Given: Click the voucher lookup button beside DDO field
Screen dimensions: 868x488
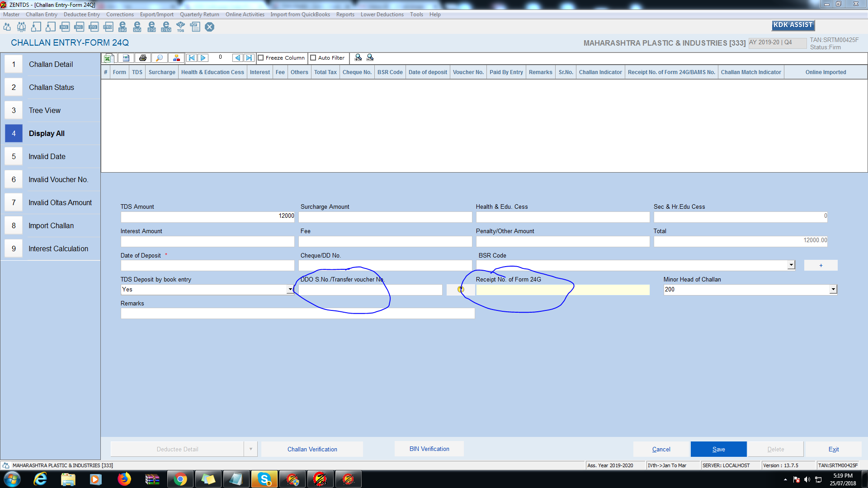Looking at the screenshot, I should 460,290.
